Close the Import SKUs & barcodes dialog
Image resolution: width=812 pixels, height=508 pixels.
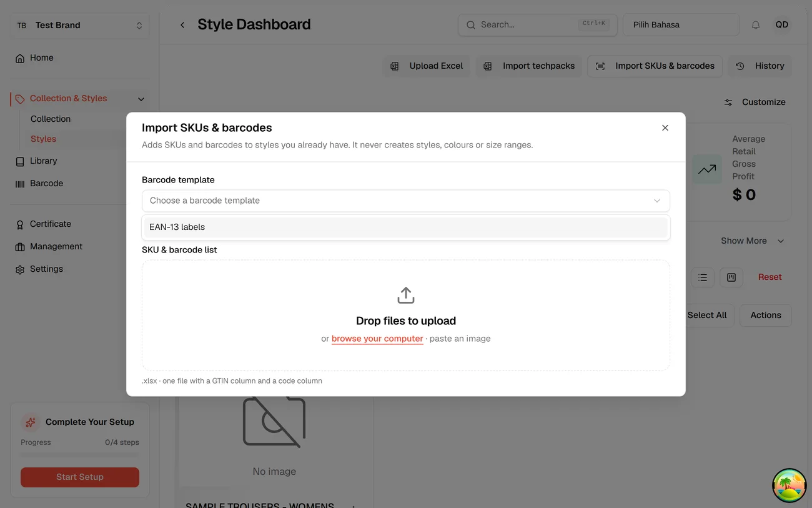[x=665, y=128]
